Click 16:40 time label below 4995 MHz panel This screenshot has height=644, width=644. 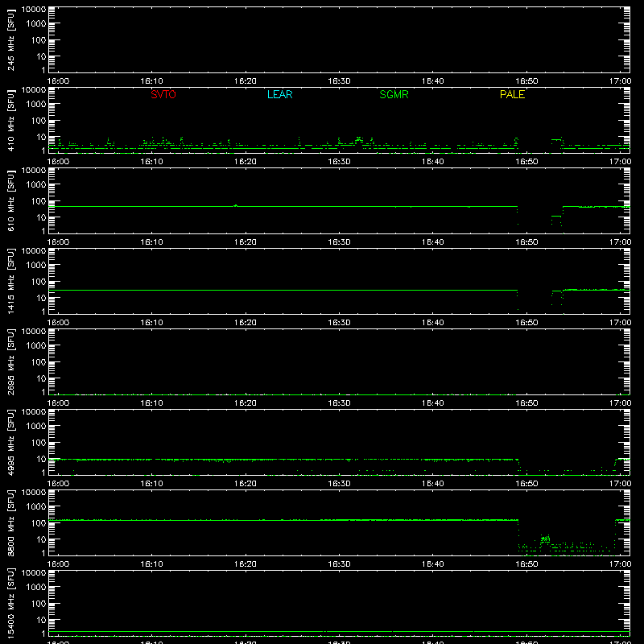coord(433,484)
